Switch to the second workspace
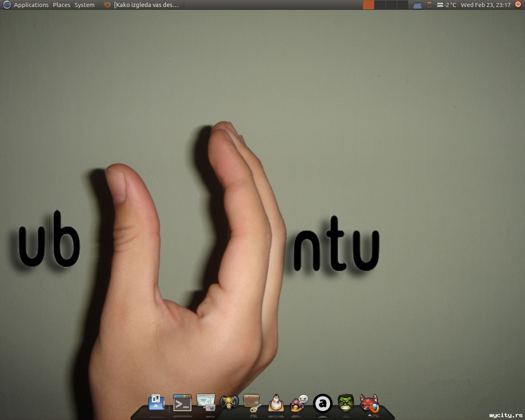 point(380,5)
